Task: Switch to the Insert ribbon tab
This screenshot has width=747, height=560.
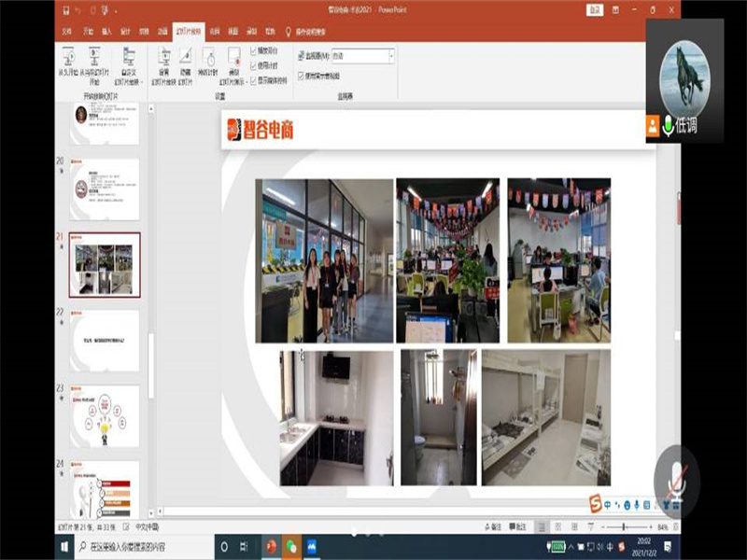Action: [x=106, y=31]
